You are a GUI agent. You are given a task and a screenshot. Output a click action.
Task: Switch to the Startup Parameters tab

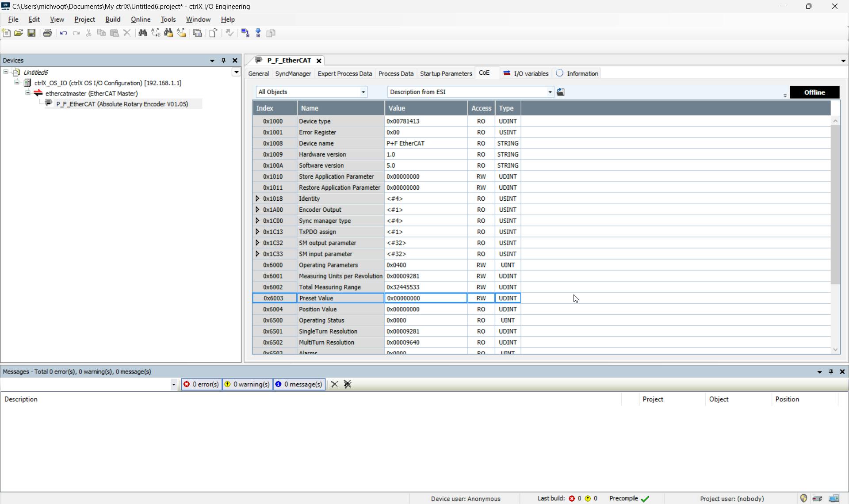click(x=446, y=73)
